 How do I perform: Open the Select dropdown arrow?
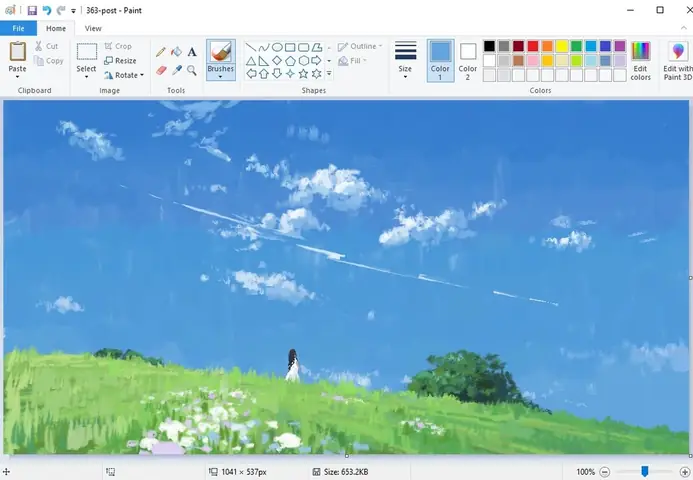(86, 77)
